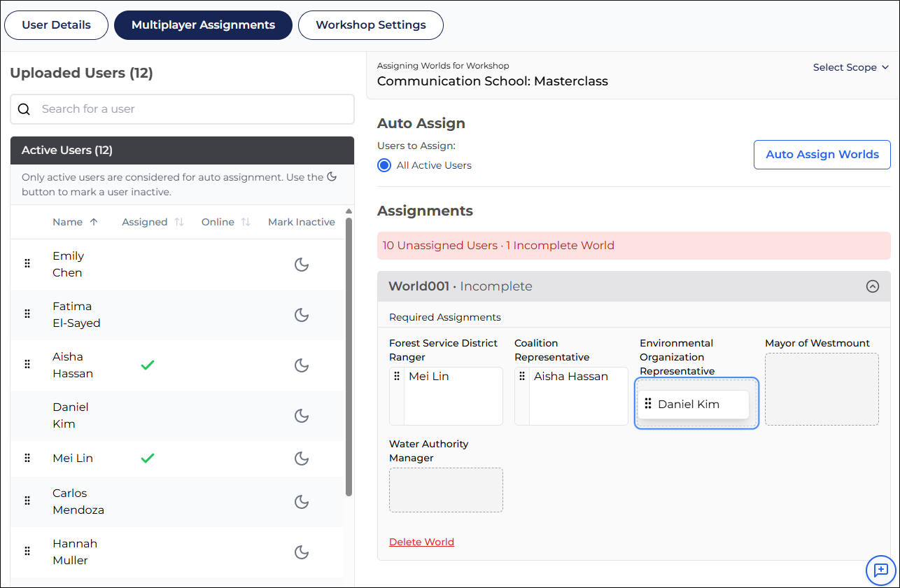This screenshot has width=900, height=588.
Task: Mark Carlos Mendoza as inactive
Action: pyautogui.click(x=302, y=502)
